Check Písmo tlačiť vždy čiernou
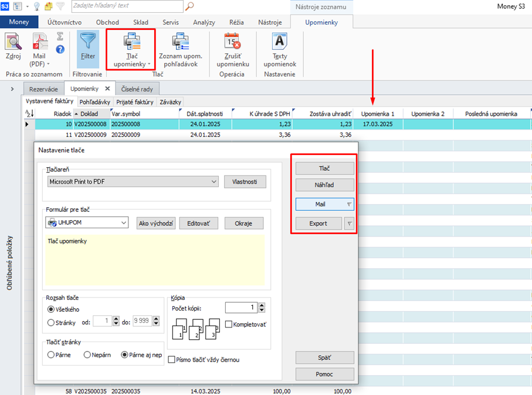 pos(172,360)
